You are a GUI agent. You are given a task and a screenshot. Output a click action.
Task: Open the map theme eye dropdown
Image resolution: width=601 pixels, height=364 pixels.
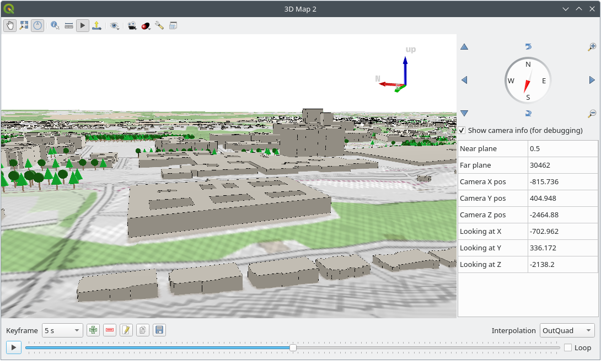[x=115, y=25]
